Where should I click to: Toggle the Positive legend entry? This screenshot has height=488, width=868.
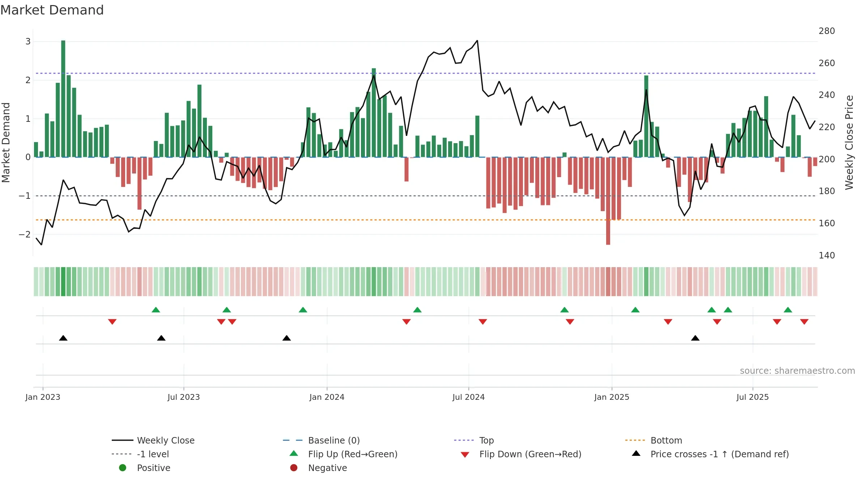pyautogui.click(x=145, y=468)
